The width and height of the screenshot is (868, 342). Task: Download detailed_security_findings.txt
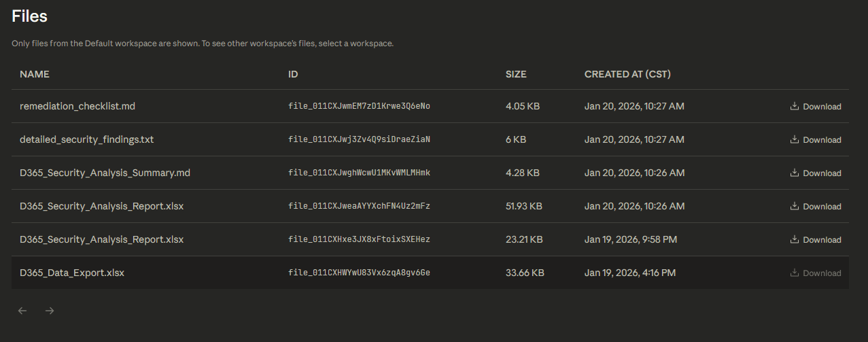click(815, 140)
